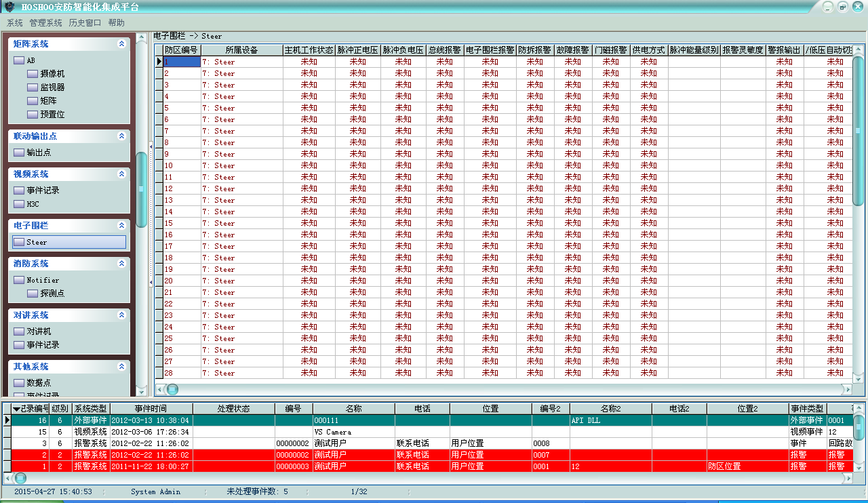Click the 防区编号 column header
The image size is (868, 503).
pos(181,50)
